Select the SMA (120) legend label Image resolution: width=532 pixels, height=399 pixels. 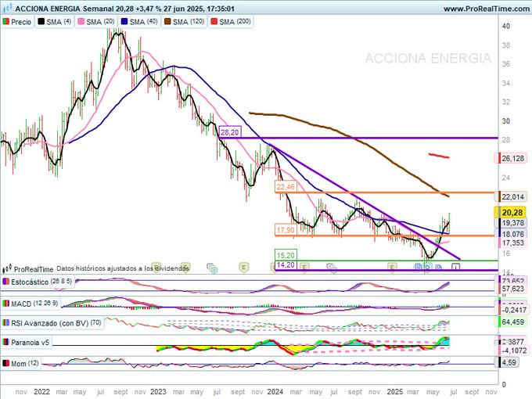pyautogui.click(x=189, y=22)
